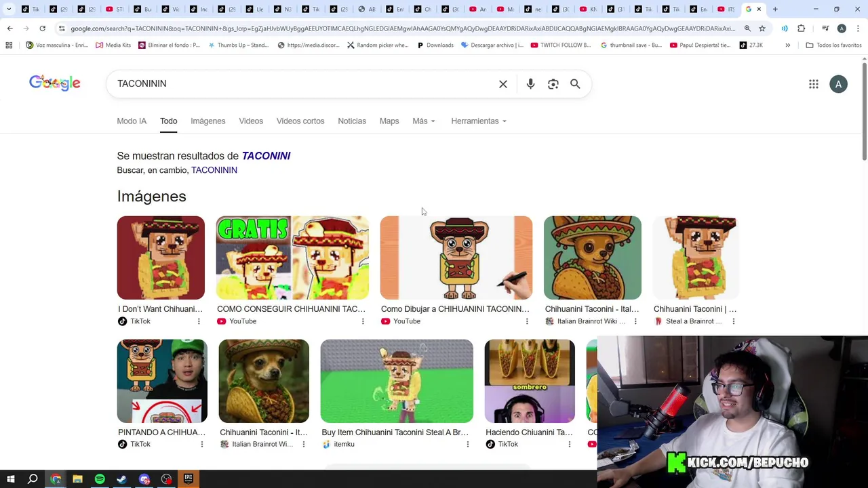Click the Chrome address bar URL

click(403, 28)
